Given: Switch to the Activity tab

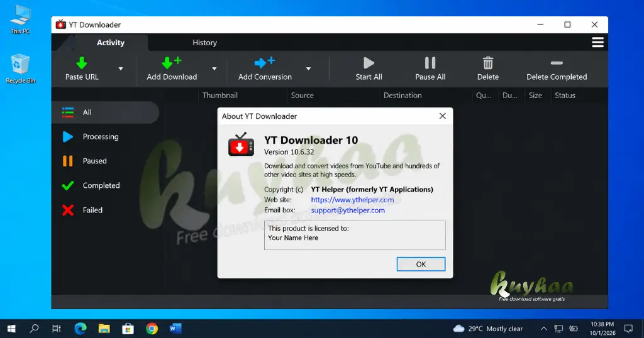Looking at the screenshot, I should 111,43.
